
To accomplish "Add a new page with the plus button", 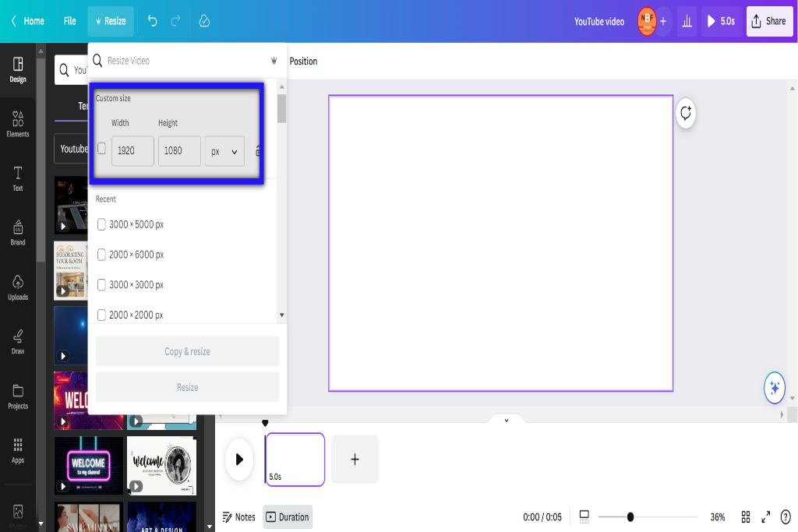I will pos(355,460).
